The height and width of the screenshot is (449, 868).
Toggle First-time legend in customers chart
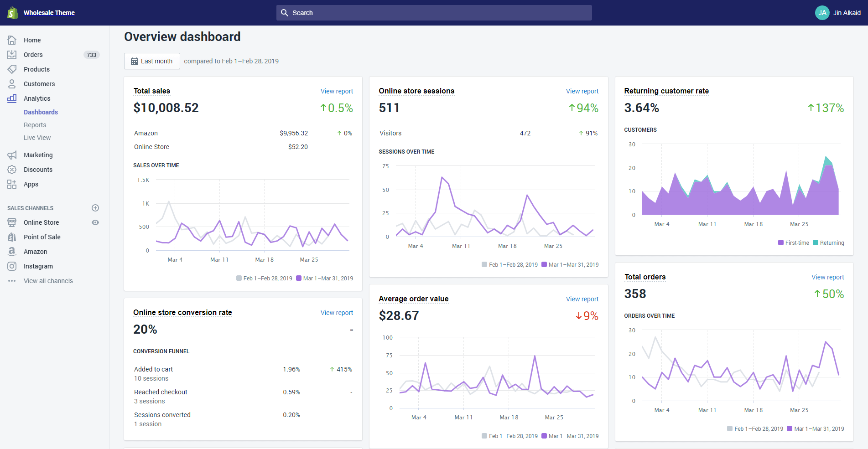(793, 243)
